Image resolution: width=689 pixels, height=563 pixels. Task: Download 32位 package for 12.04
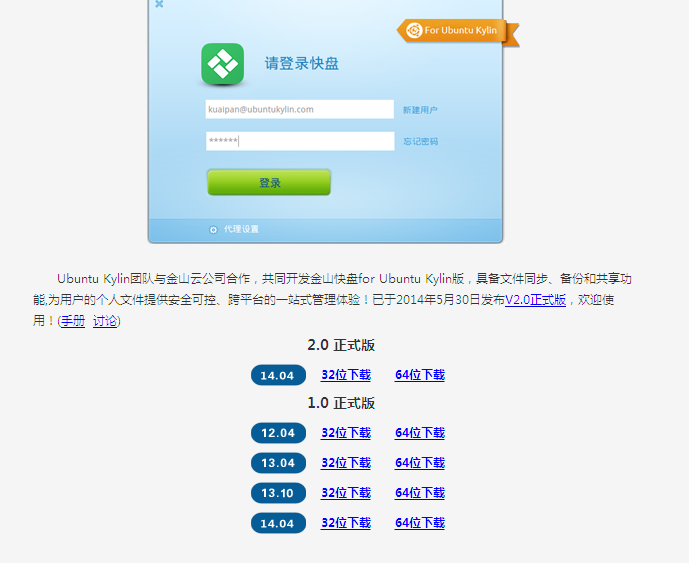click(x=346, y=433)
